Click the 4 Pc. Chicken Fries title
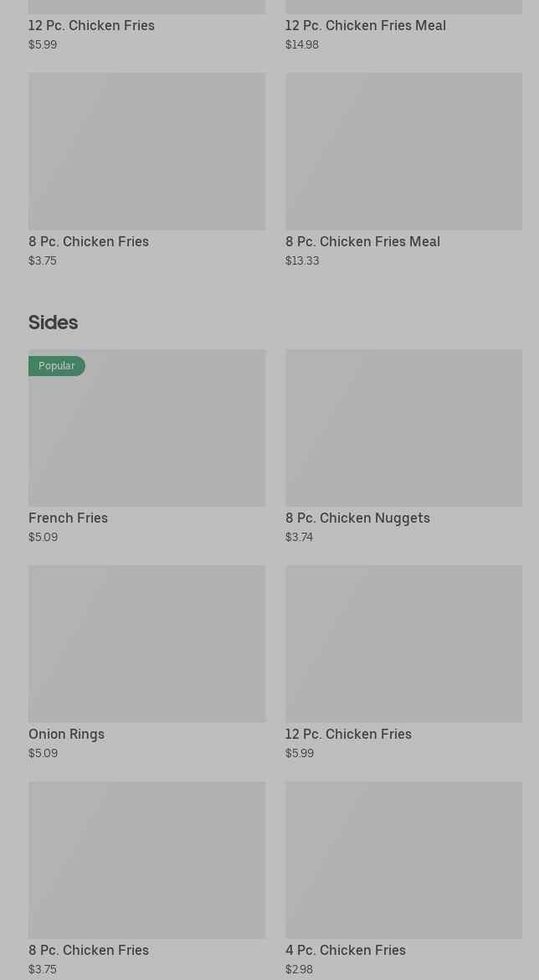Screen dimensions: 539x980 346,950
